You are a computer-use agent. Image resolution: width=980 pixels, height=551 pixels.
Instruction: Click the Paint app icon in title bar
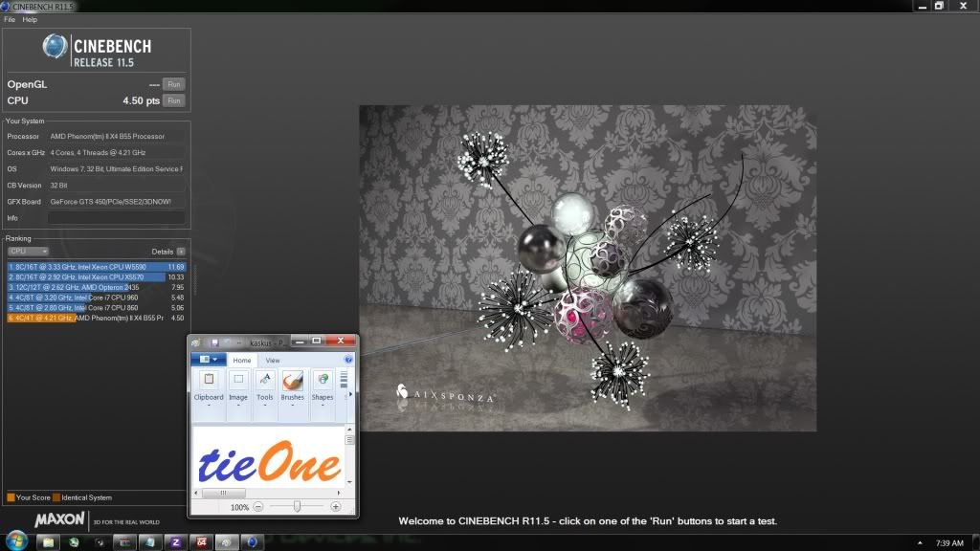click(196, 342)
